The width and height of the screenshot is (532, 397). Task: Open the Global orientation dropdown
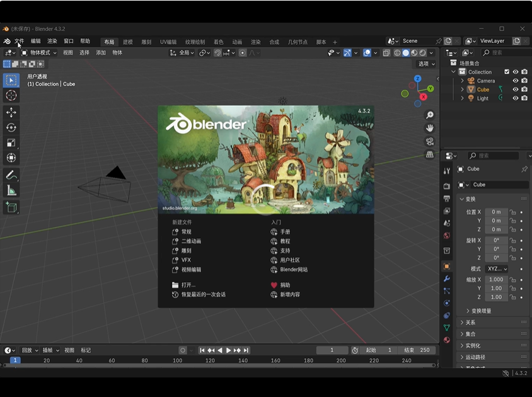point(182,53)
